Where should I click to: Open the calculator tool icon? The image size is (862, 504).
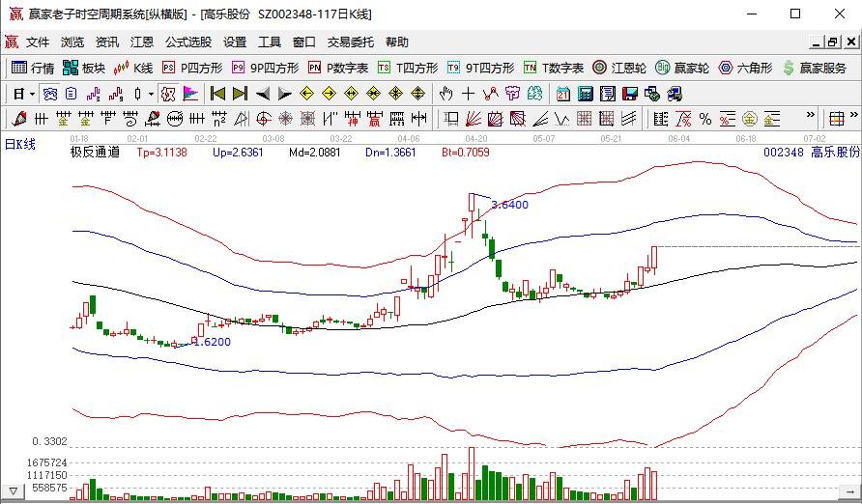(x=585, y=94)
